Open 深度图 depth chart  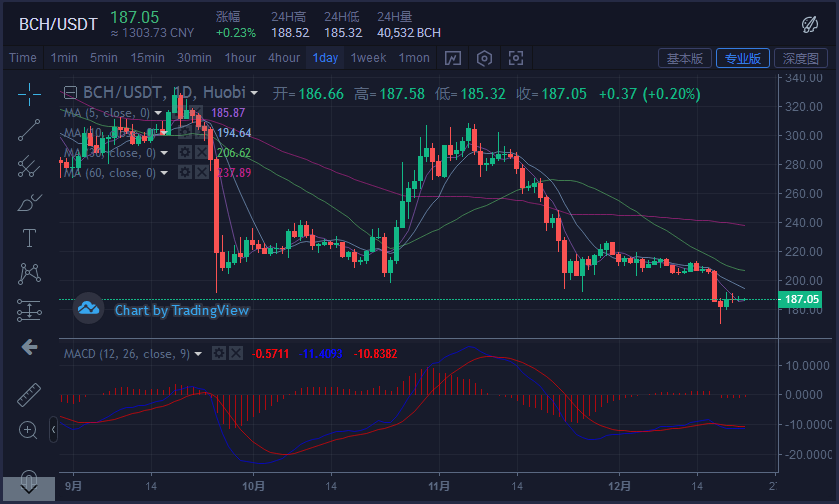(800, 58)
